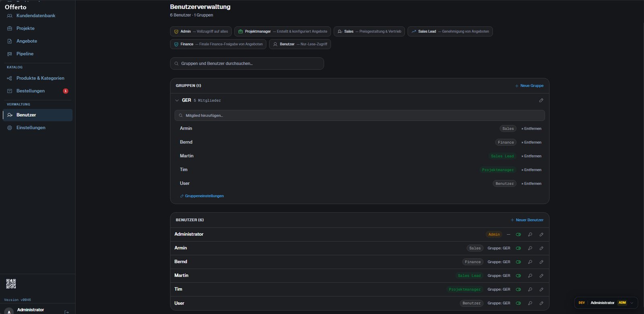Image resolution: width=644 pixels, height=314 pixels.
Task: Click the key icon in User's row
Action: 530,303
